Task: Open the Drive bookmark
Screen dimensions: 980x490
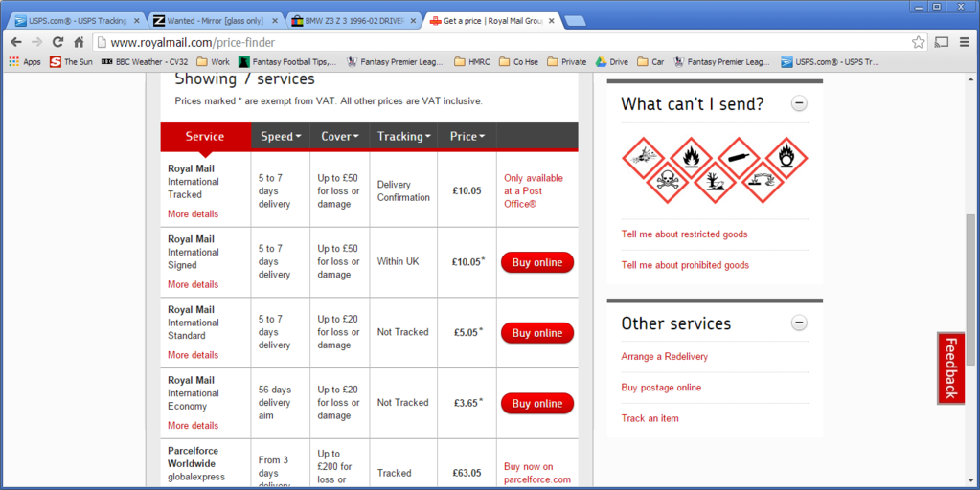Action: (x=612, y=62)
